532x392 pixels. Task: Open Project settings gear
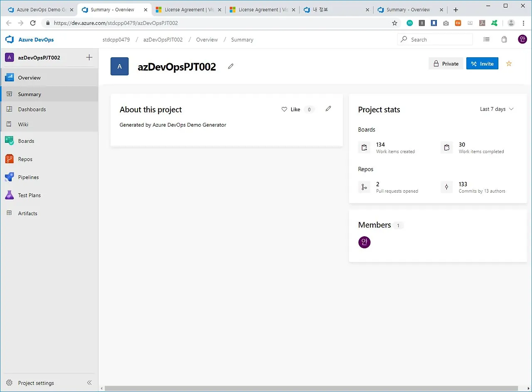tap(9, 383)
